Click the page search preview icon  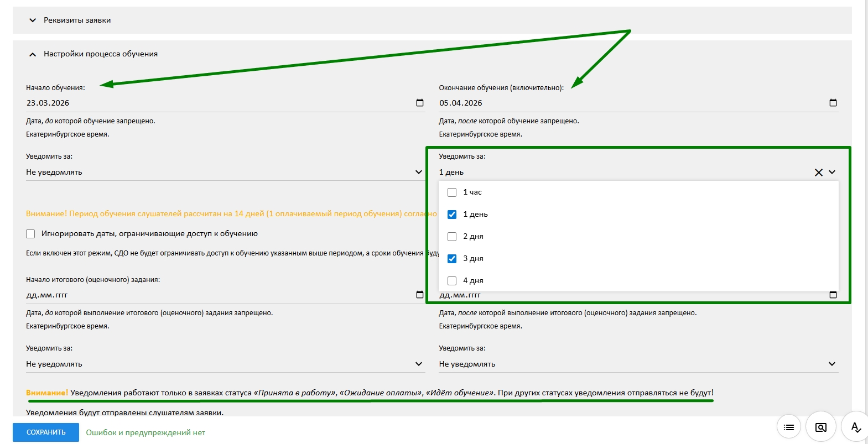tap(820, 427)
